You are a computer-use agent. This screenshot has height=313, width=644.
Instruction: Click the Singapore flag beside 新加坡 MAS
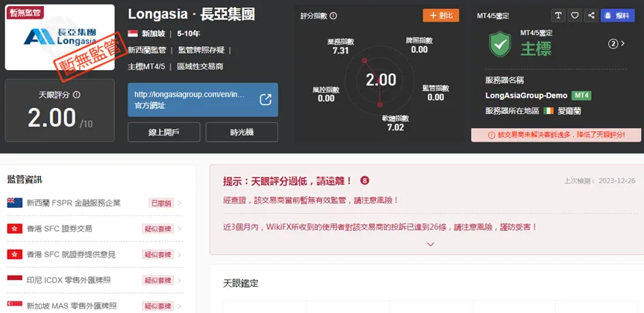[15, 306]
